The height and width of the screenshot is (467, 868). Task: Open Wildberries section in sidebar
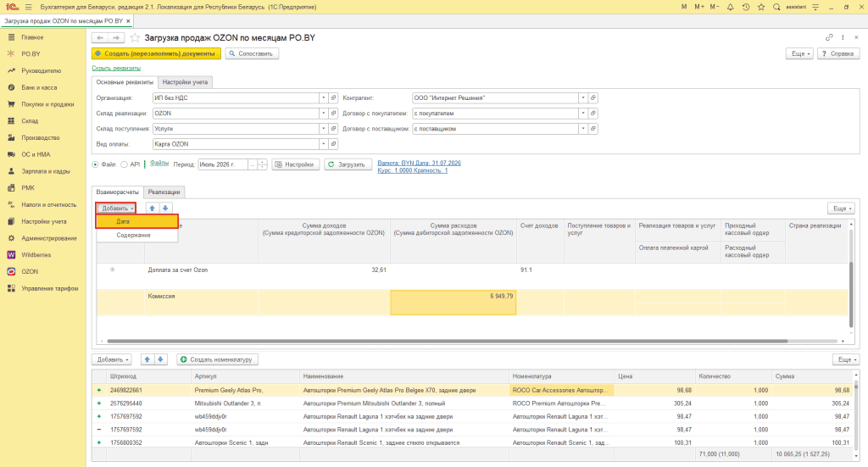[36, 255]
